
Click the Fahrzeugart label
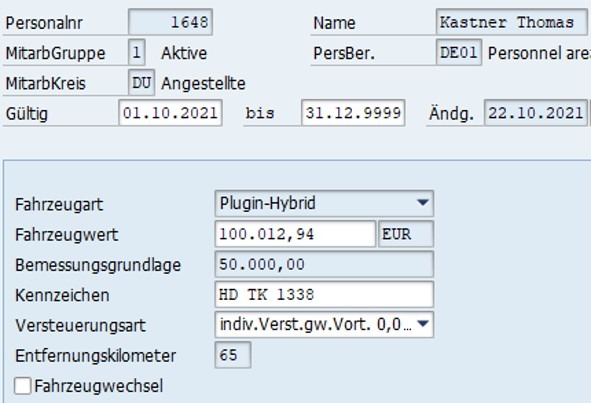pos(59,205)
